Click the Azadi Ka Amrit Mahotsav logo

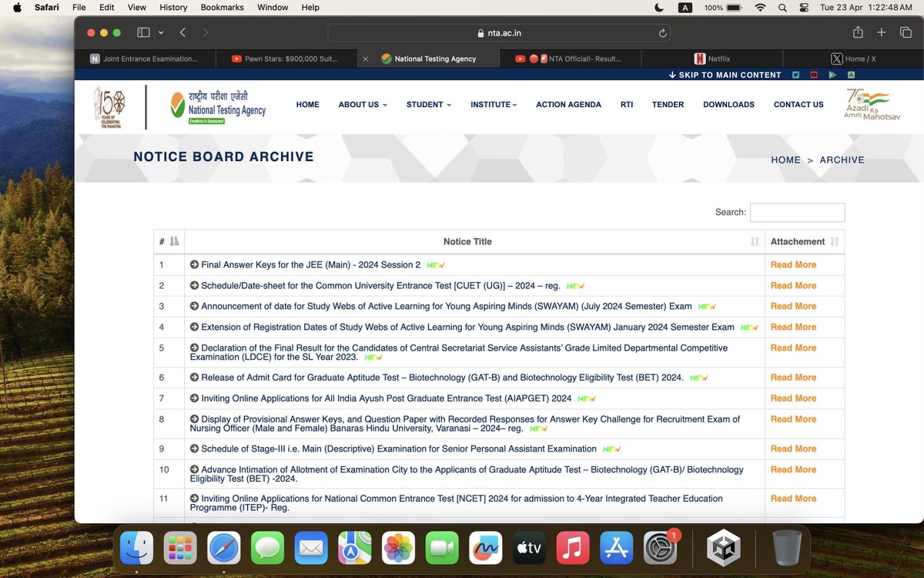[x=872, y=104]
